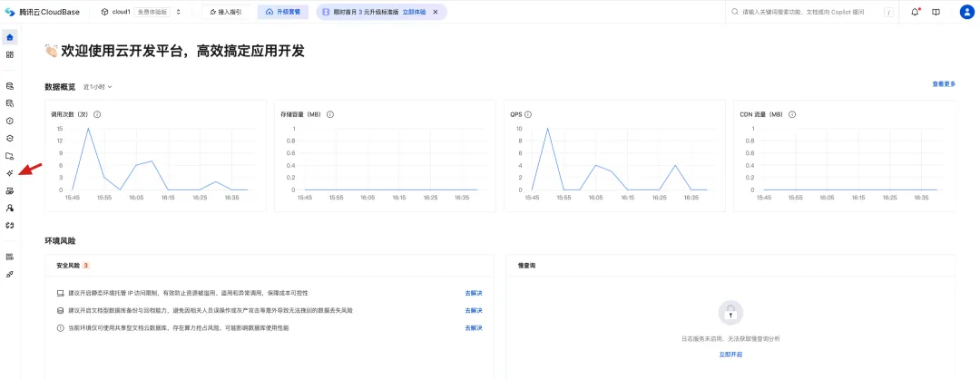980x379 pixels.
Task: Open the bottom link-style icon in sidebar
Action: [x=9, y=274]
